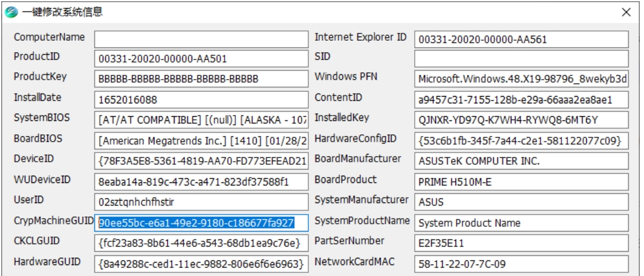This screenshot has width=644, height=276.
Task: Select the BoardBIOS American Megatrends field
Action: point(201,140)
